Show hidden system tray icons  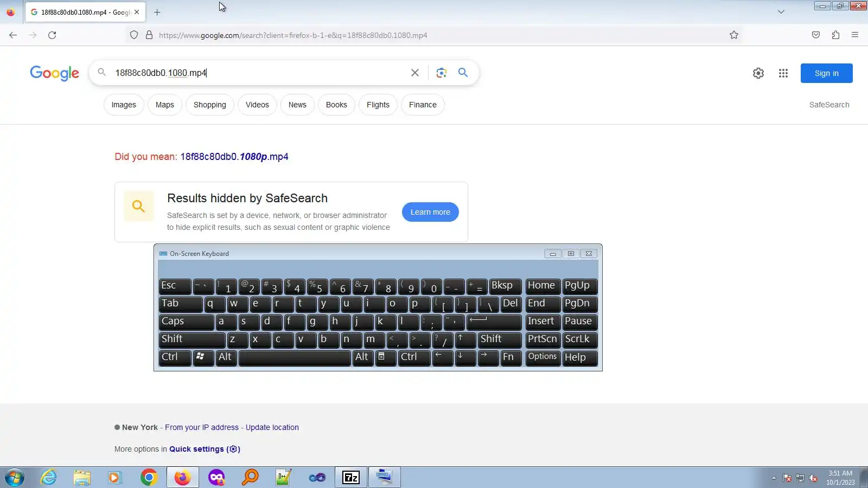tap(774, 478)
